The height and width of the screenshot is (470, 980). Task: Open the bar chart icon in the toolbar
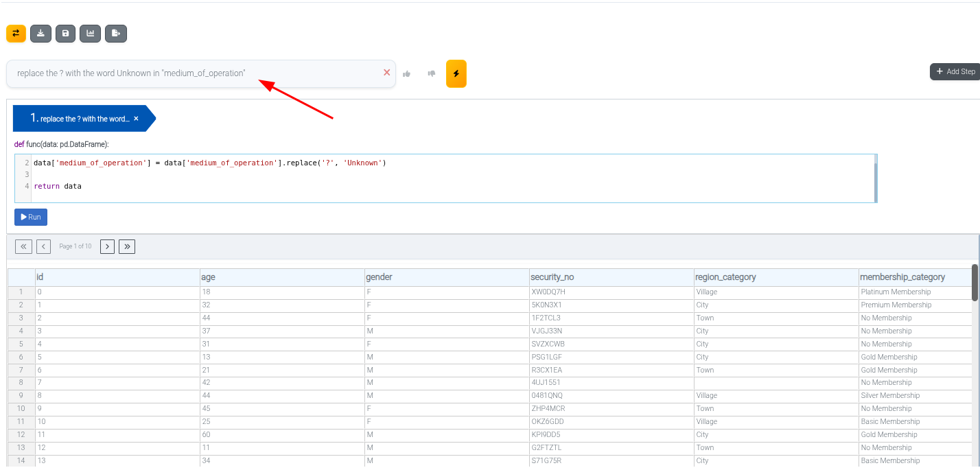[x=90, y=33]
